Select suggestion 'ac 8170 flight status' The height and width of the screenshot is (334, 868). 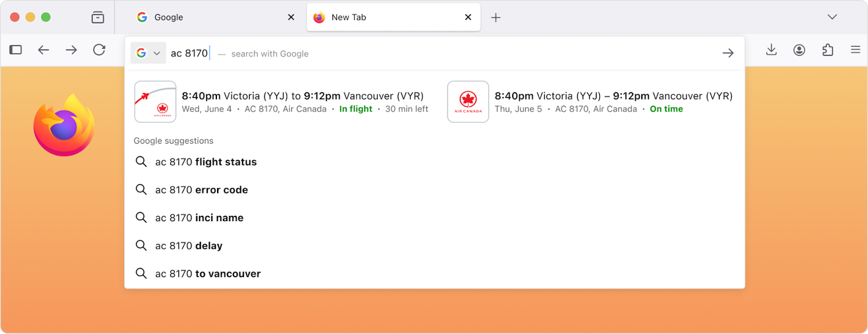coord(434,162)
